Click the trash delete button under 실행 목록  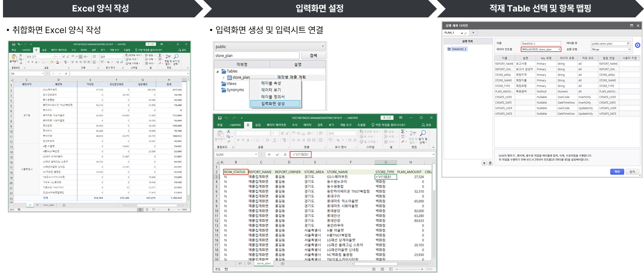pyautogui.click(x=490, y=163)
